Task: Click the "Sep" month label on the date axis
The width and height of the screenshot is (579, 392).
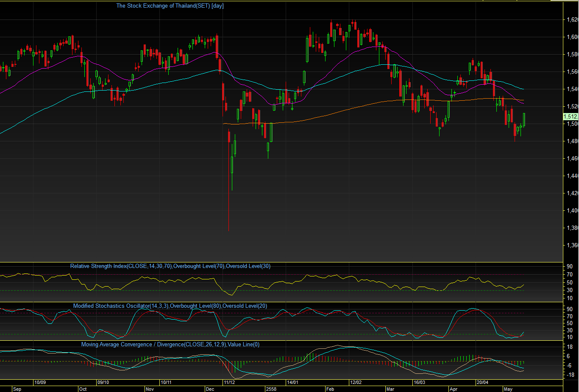Action: coord(17,389)
